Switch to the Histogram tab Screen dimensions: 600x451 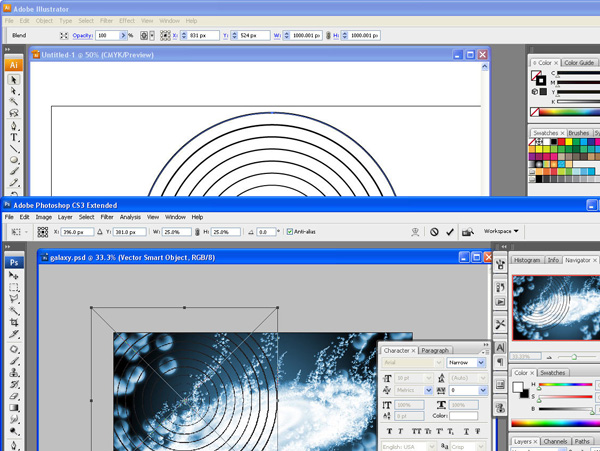527,260
